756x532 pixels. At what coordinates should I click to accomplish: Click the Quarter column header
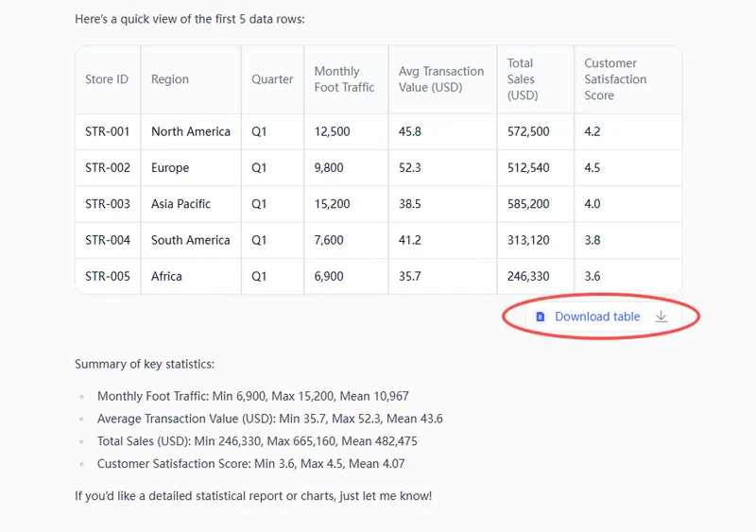pos(272,79)
